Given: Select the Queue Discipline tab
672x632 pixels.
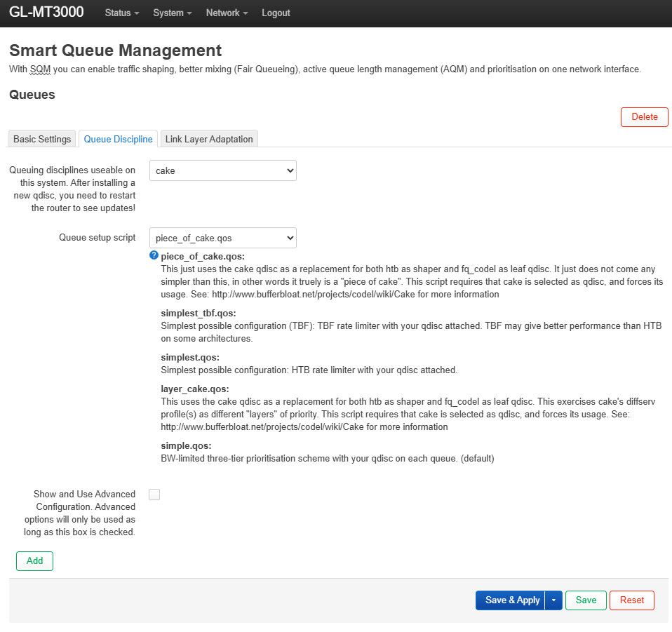Looking at the screenshot, I should tap(118, 139).
